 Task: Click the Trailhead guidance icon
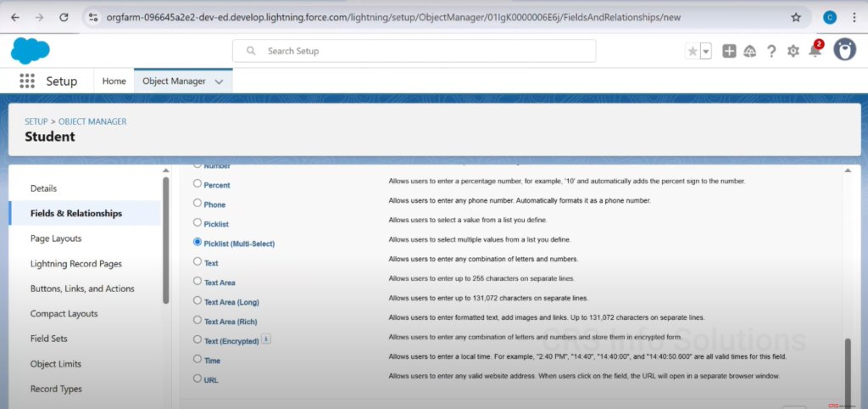(750, 51)
